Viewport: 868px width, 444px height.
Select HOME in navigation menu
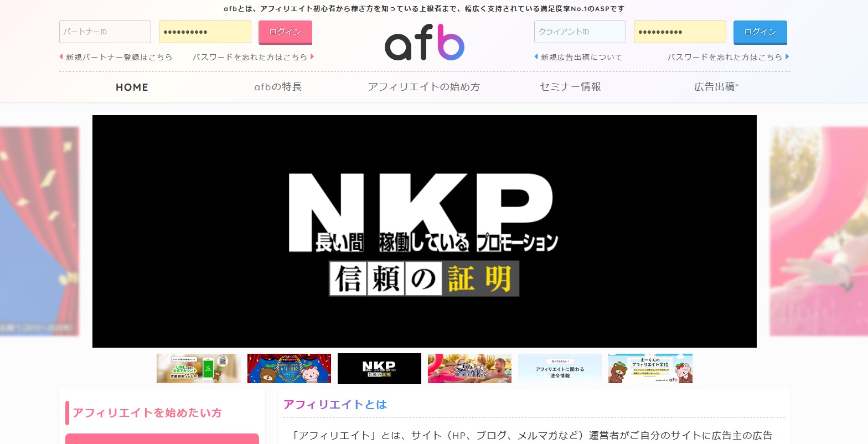click(x=132, y=87)
